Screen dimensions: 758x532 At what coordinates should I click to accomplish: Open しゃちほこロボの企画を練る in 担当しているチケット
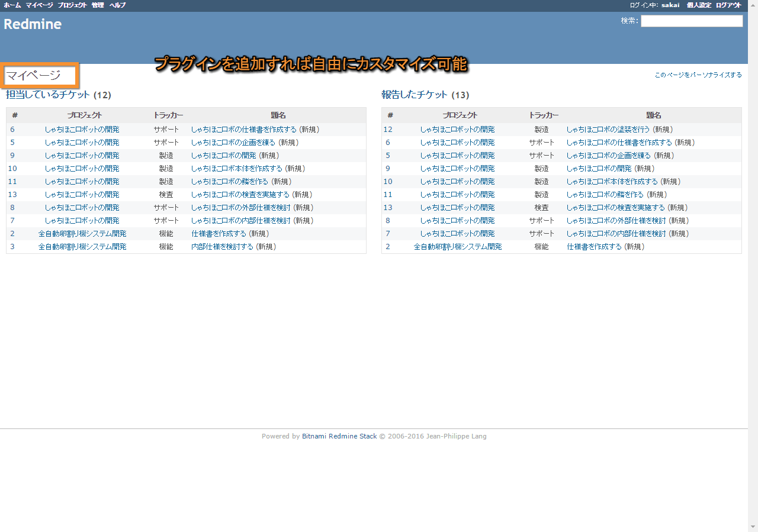click(233, 143)
